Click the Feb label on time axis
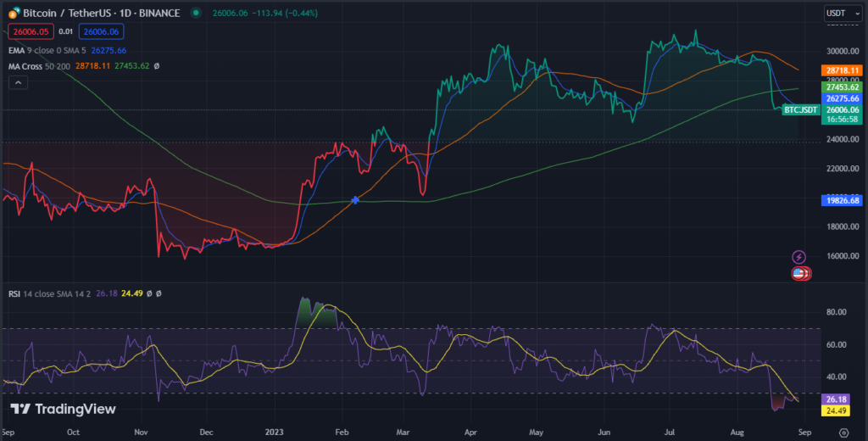Image resolution: width=868 pixels, height=441 pixels. point(342,433)
